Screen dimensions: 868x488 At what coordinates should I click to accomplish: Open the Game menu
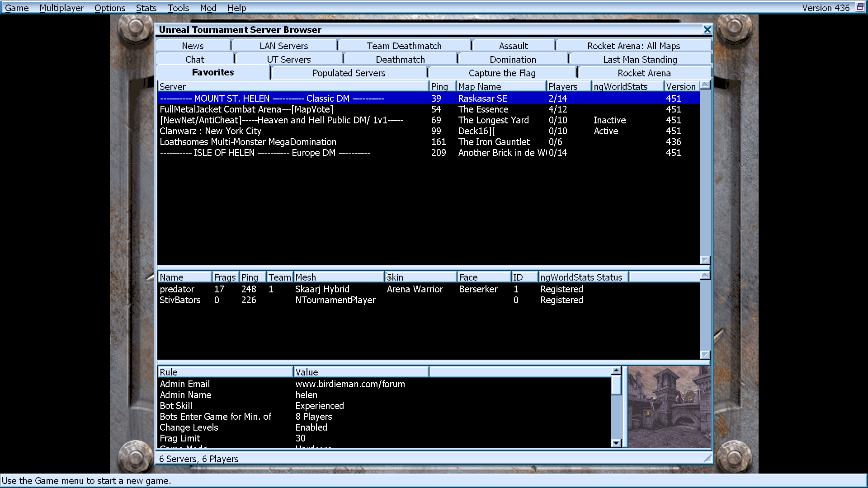pos(17,8)
